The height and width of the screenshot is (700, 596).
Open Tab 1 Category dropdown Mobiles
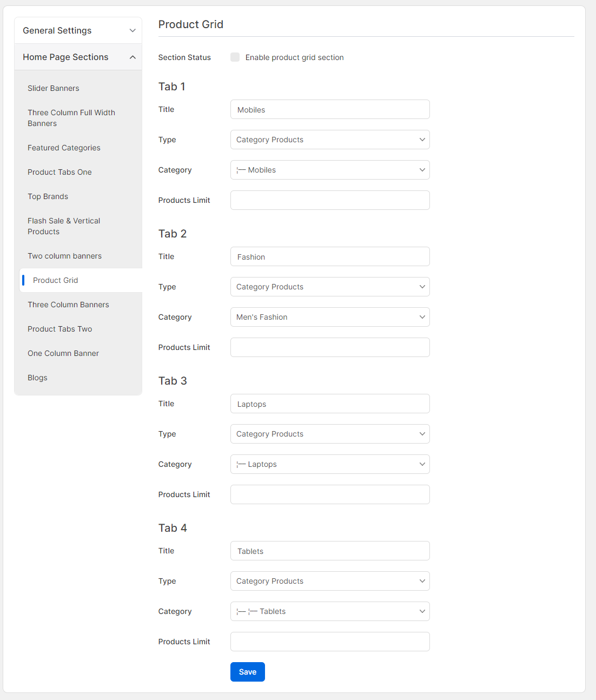[330, 170]
